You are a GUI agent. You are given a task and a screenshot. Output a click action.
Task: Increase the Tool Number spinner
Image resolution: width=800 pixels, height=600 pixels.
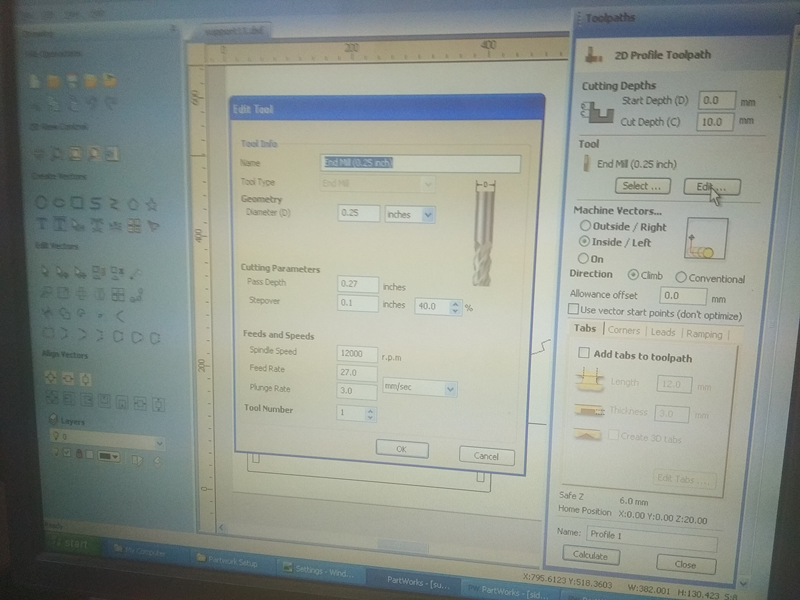click(x=370, y=410)
